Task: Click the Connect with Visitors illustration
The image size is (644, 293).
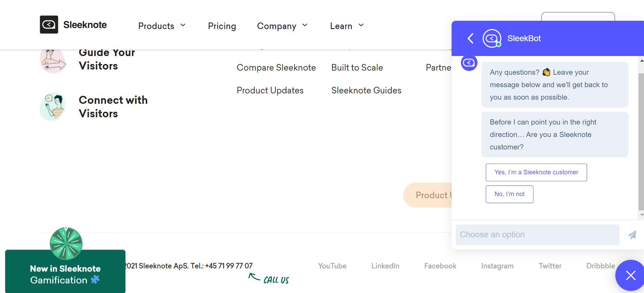Action: (53, 107)
